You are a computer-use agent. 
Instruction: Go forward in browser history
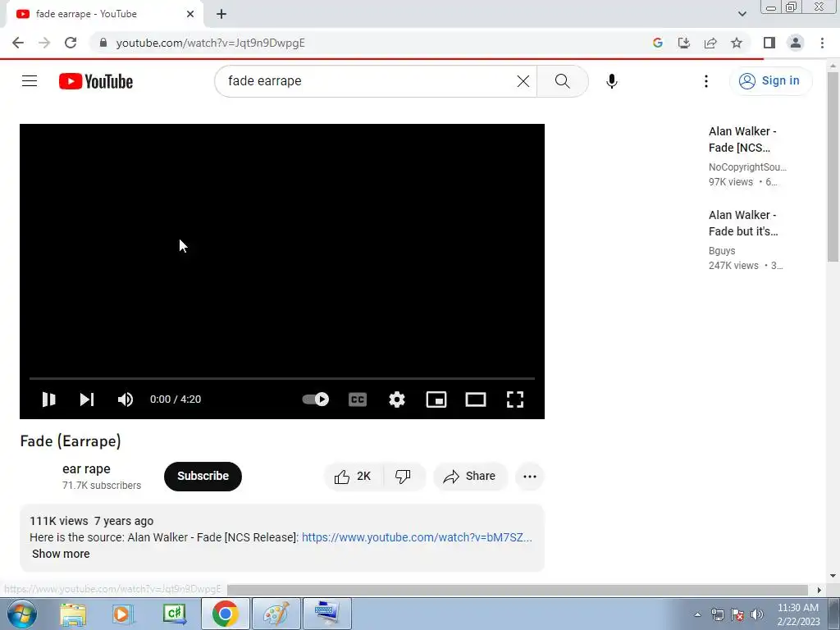tap(44, 43)
